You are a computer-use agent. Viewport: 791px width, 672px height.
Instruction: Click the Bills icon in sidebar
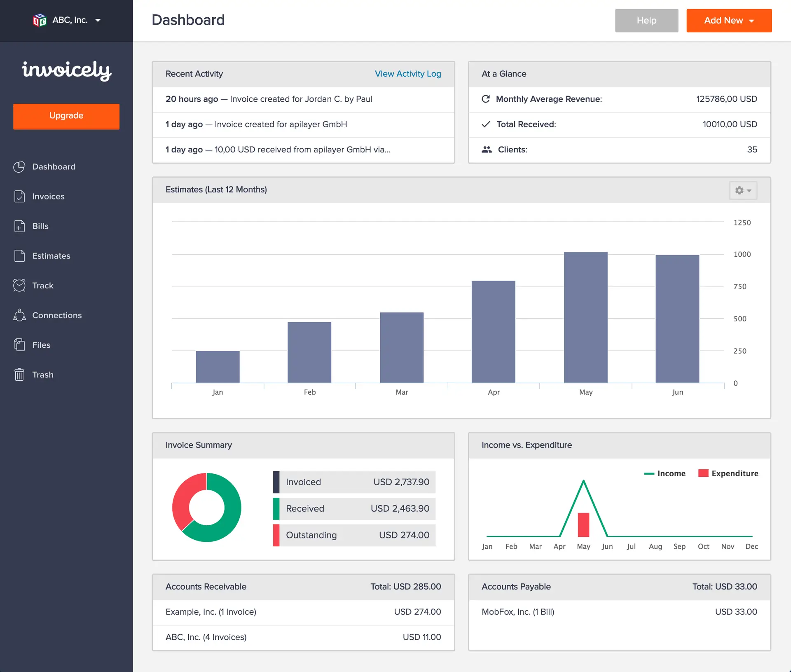point(19,226)
